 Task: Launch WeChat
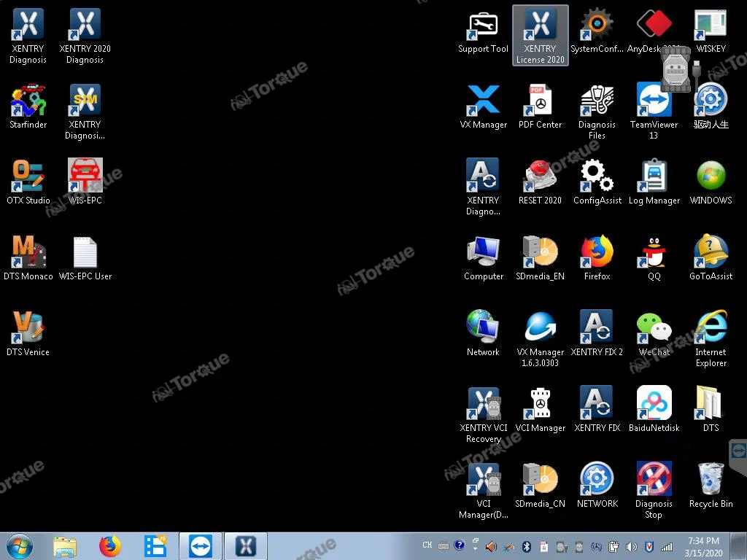pos(654,333)
